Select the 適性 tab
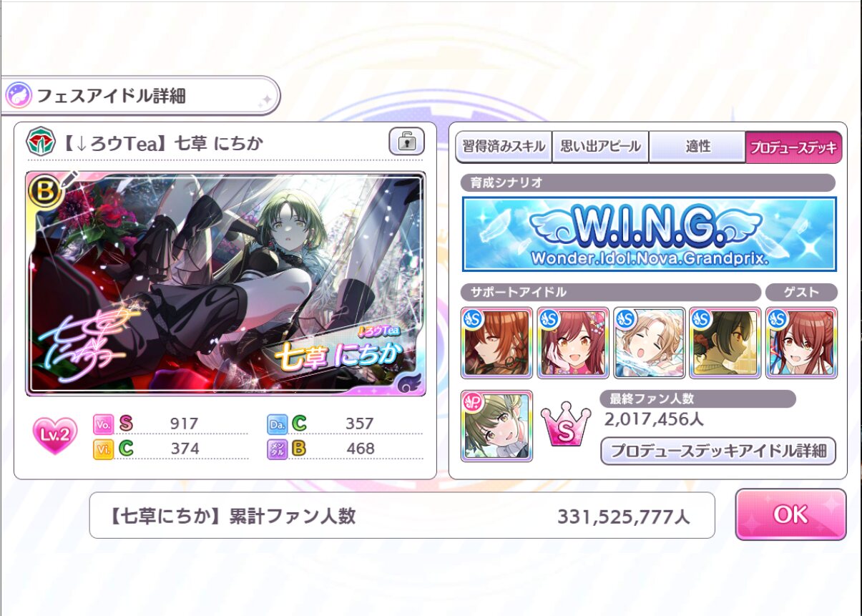862x616 pixels. tap(697, 147)
